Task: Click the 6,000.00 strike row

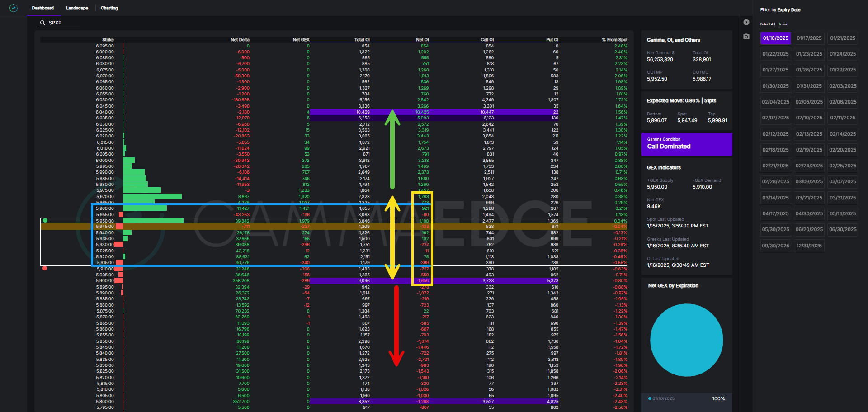Action: [334, 161]
